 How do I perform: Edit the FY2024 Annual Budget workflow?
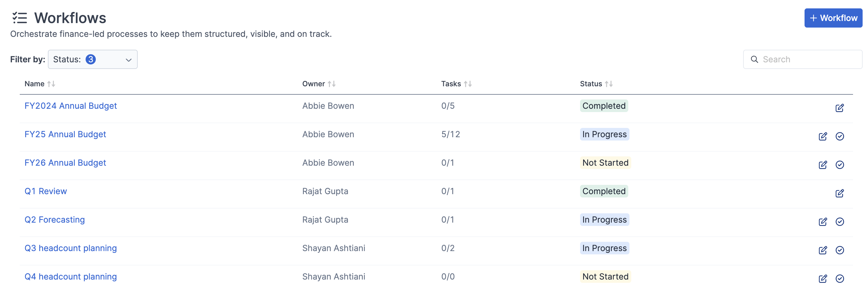(840, 108)
